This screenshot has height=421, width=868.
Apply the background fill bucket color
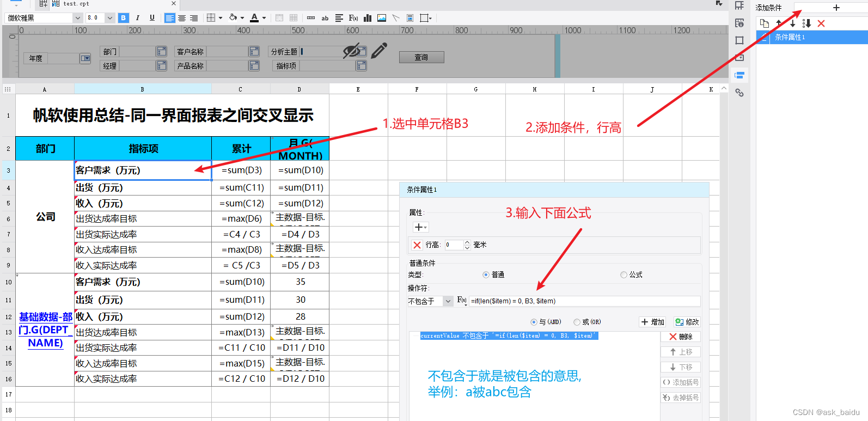[233, 18]
